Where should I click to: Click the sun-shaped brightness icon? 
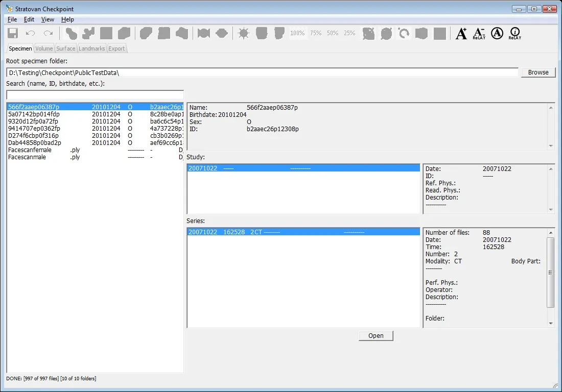(244, 34)
